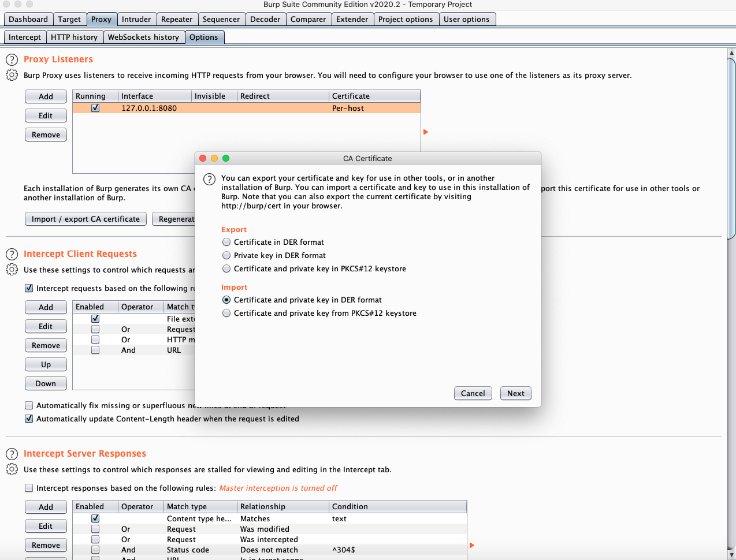
Task: Toggle Running checkbox for 127.0.0.1:8080 listener
Action: pyautogui.click(x=95, y=108)
